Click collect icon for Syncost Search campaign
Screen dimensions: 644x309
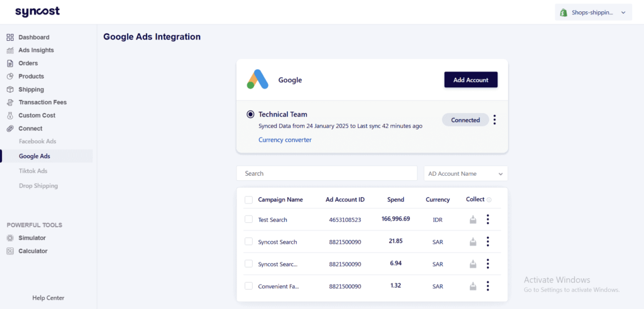[x=473, y=242]
